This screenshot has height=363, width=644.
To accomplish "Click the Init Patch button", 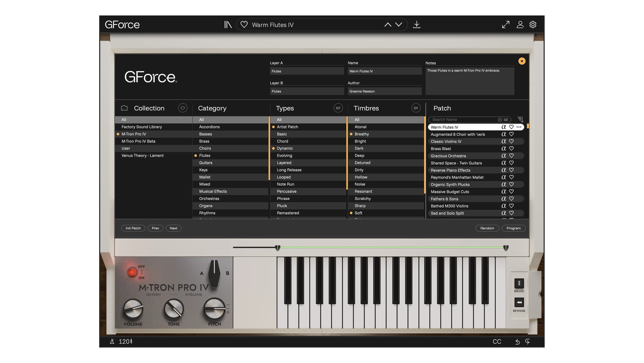I will [x=133, y=228].
